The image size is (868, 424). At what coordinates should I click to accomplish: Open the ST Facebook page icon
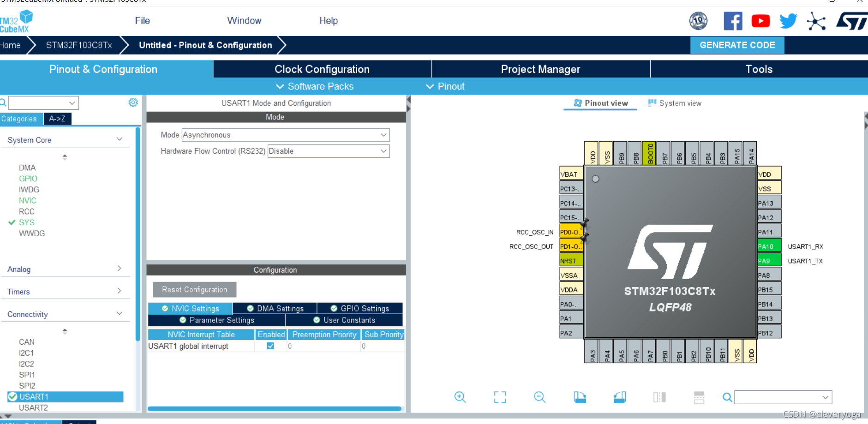[733, 21]
